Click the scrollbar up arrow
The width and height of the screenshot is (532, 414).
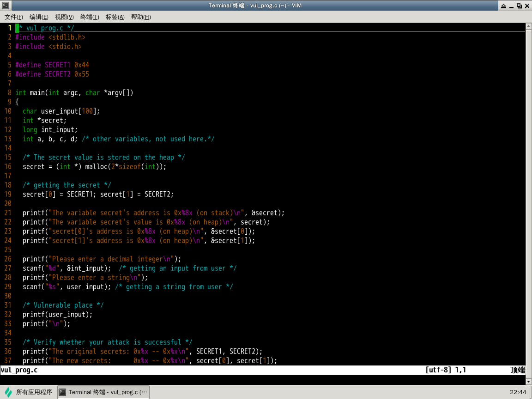tap(528, 27)
